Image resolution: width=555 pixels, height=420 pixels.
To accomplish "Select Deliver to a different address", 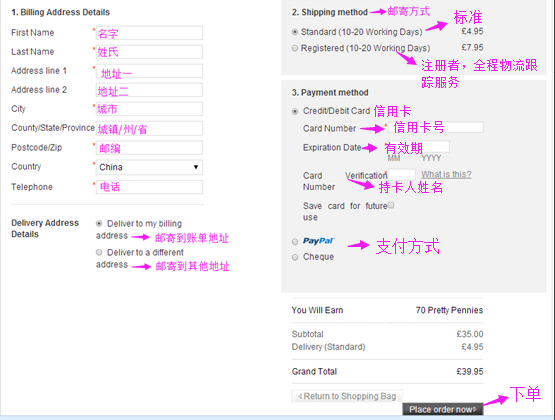I will (x=99, y=252).
